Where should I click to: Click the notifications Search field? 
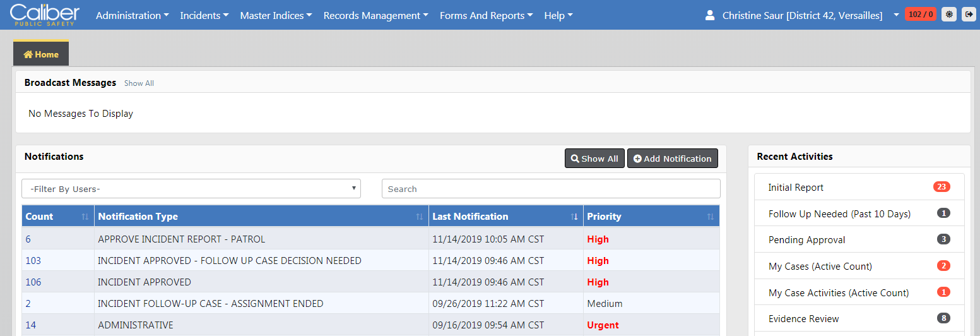[x=550, y=189]
